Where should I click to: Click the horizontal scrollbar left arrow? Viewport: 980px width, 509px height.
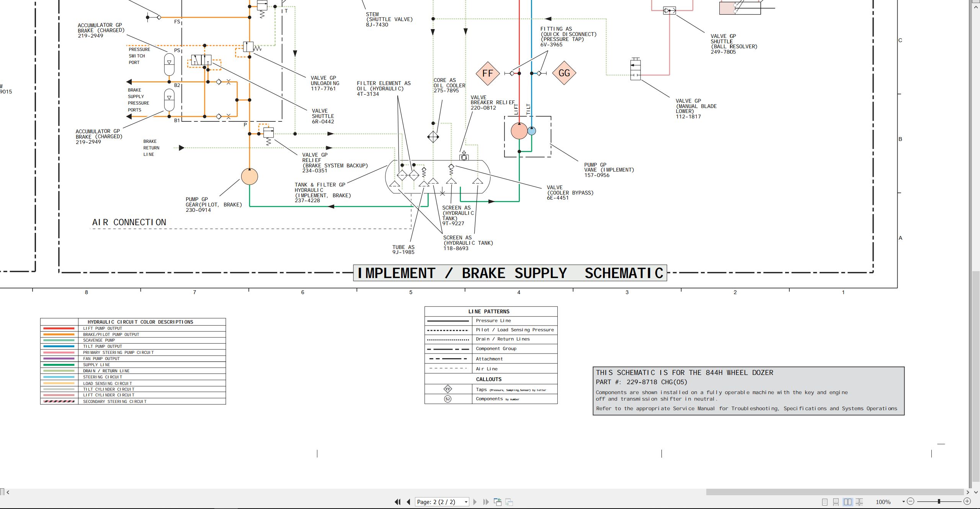[8, 492]
